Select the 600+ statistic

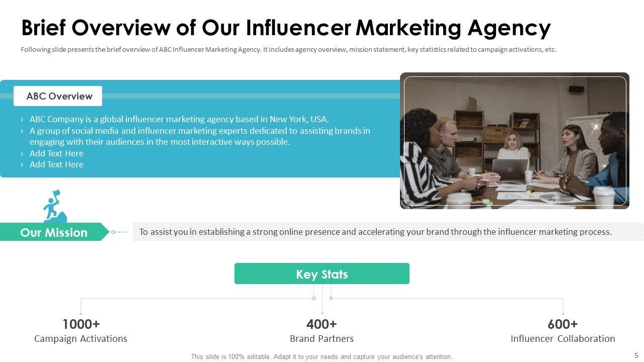562,324
